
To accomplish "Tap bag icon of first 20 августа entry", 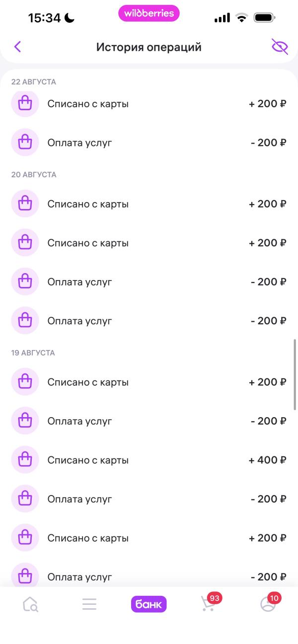I will (x=25, y=204).
